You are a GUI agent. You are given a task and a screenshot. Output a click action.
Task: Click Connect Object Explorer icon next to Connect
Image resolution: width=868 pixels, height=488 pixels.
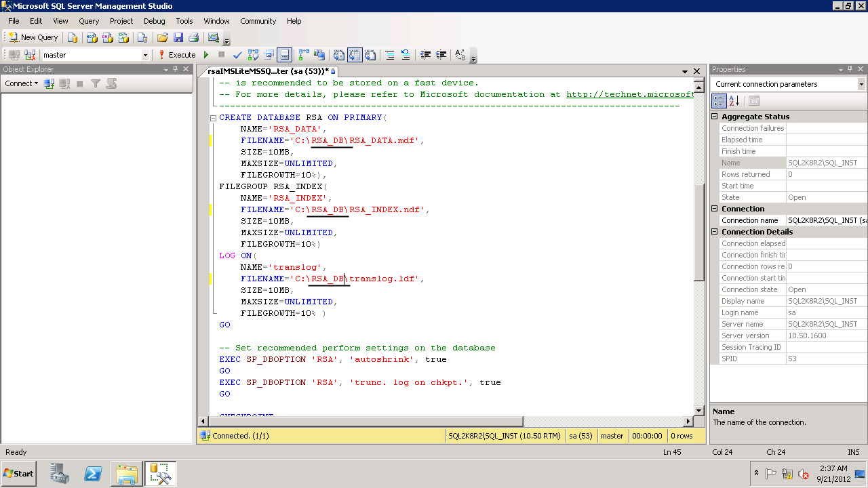click(x=49, y=83)
